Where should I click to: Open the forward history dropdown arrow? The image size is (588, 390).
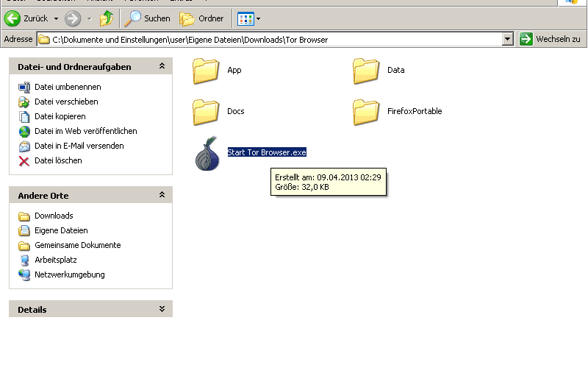click(x=89, y=18)
